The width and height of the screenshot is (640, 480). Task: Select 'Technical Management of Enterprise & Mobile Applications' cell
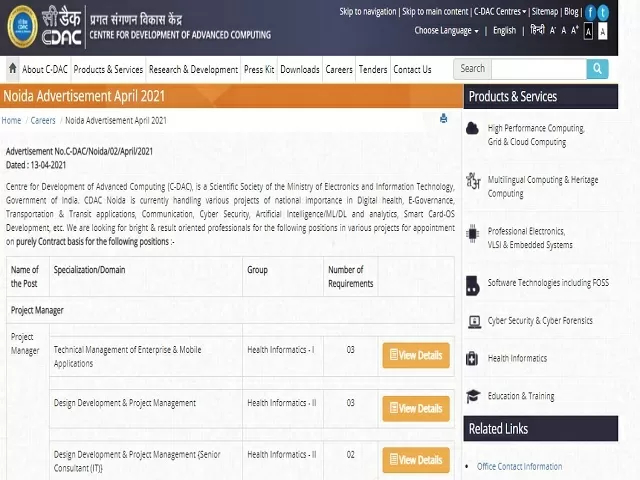coord(146,356)
